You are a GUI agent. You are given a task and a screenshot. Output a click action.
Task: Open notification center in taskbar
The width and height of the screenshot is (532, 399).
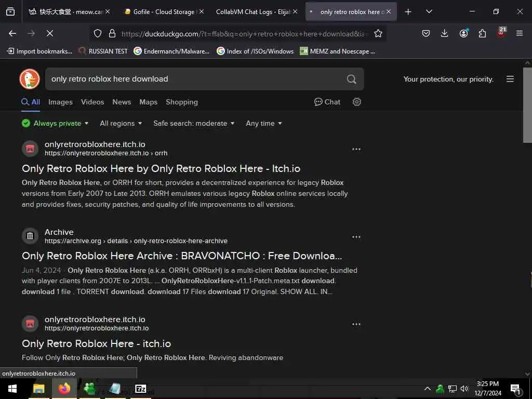click(515, 389)
